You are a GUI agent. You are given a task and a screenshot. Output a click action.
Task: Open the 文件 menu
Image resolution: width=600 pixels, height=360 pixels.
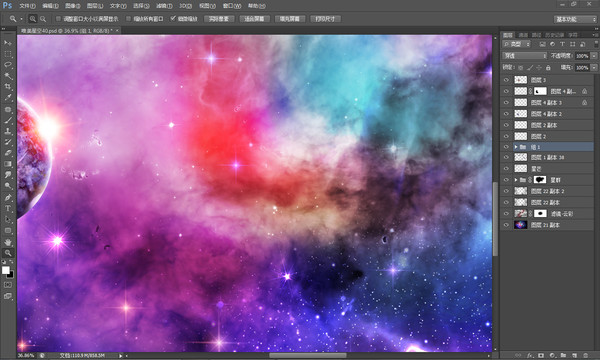27,6
